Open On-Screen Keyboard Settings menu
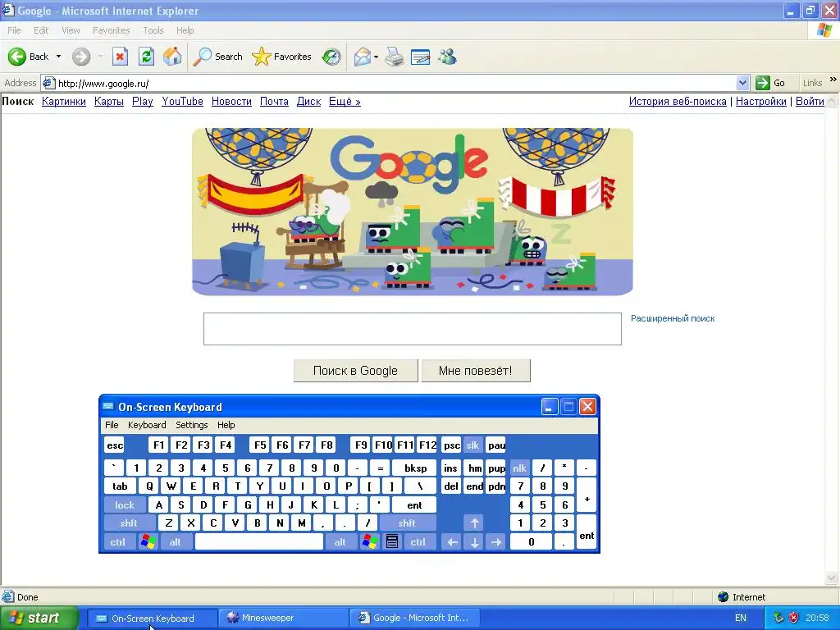The image size is (840, 630). 192,425
